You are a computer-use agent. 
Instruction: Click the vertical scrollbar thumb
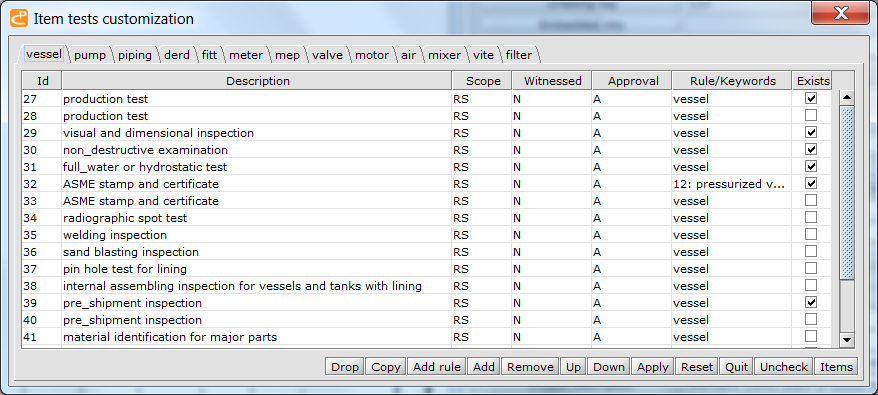(847, 192)
